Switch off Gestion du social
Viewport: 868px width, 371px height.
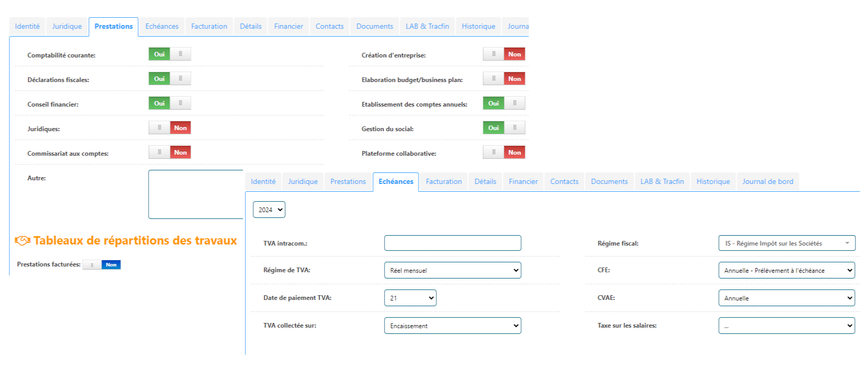pos(503,128)
